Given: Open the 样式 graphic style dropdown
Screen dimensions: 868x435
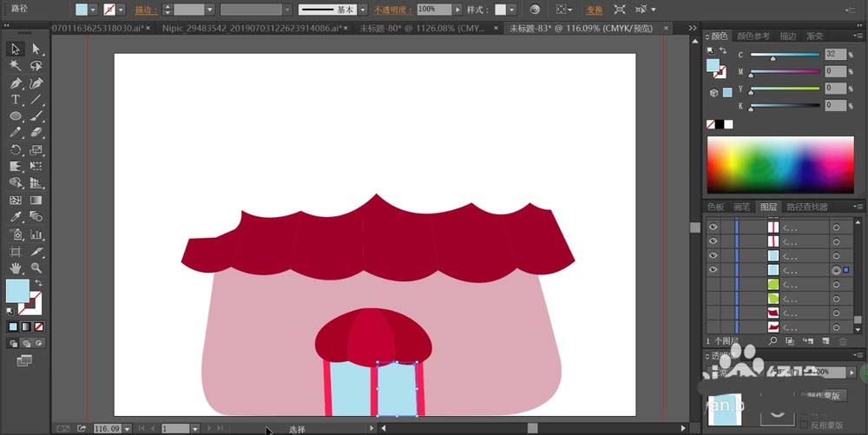Looking at the screenshot, I should [x=511, y=10].
